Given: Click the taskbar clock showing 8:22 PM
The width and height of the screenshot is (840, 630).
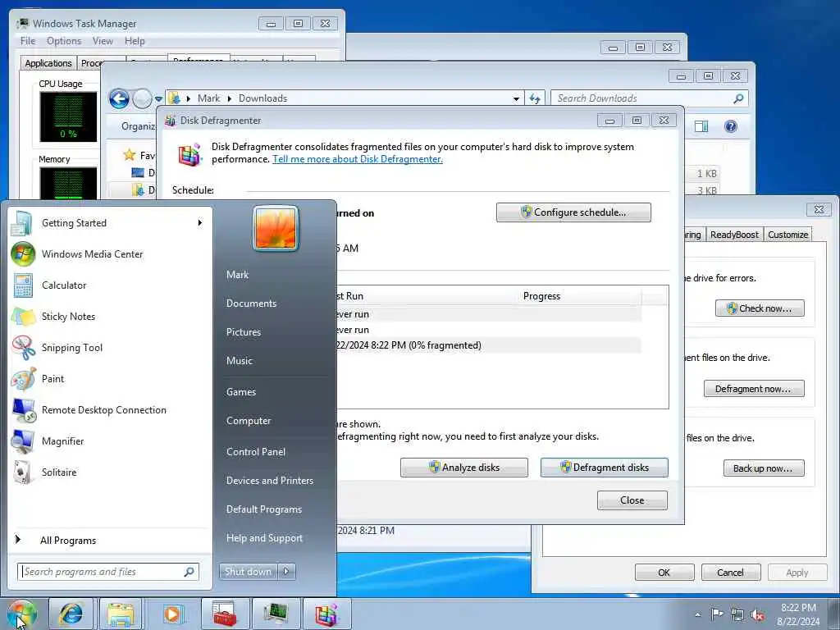Looking at the screenshot, I should 798,614.
